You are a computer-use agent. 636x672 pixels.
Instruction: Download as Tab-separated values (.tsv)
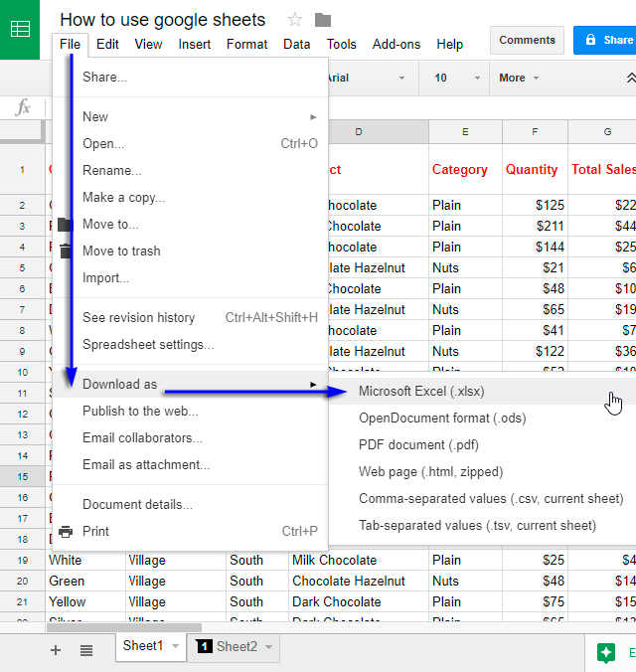(482, 526)
